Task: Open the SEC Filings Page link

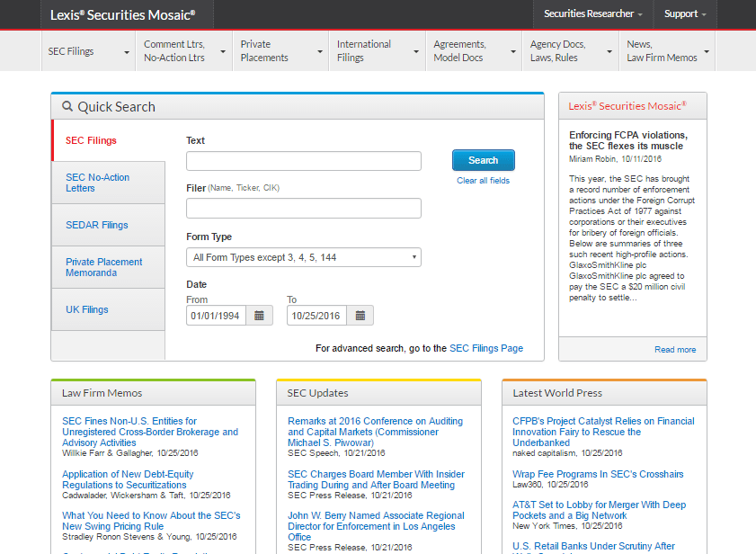Action: (486, 348)
